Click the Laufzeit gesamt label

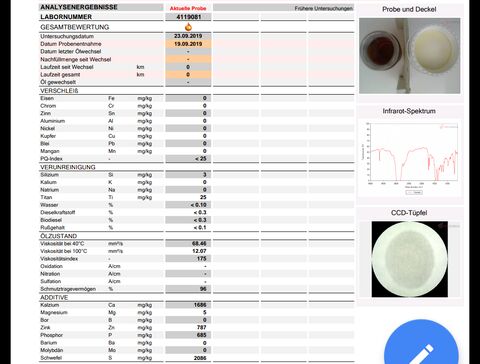pos(60,75)
